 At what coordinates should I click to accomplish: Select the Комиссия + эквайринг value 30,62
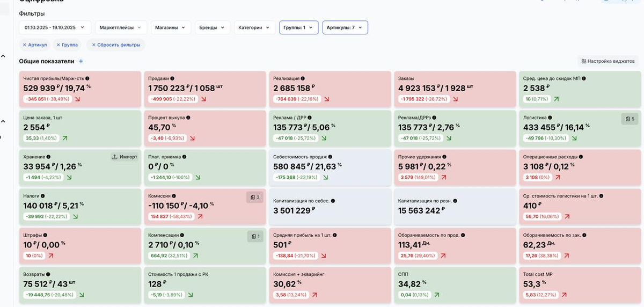(x=284, y=284)
